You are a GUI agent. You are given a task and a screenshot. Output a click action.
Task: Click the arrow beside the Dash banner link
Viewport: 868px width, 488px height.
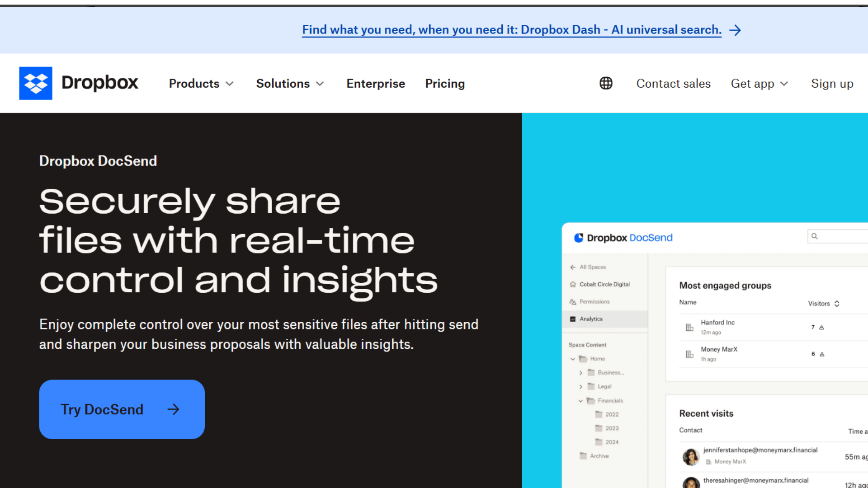click(x=735, y=30)
